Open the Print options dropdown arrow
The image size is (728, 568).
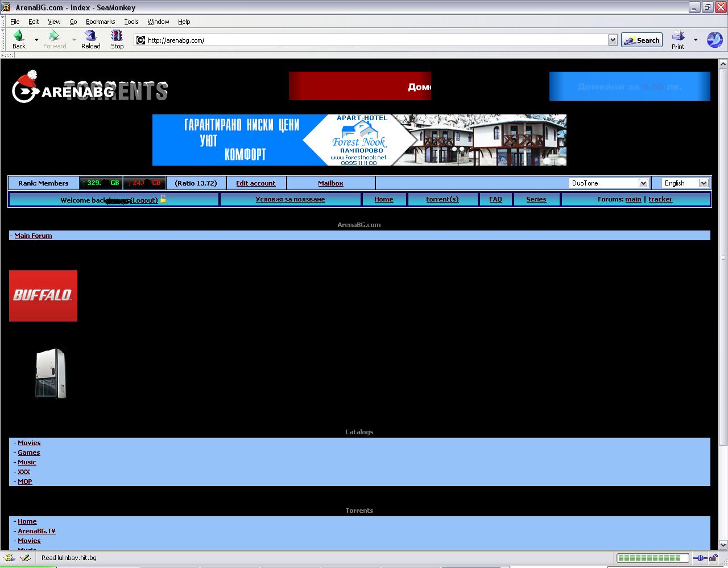point(696,40)
